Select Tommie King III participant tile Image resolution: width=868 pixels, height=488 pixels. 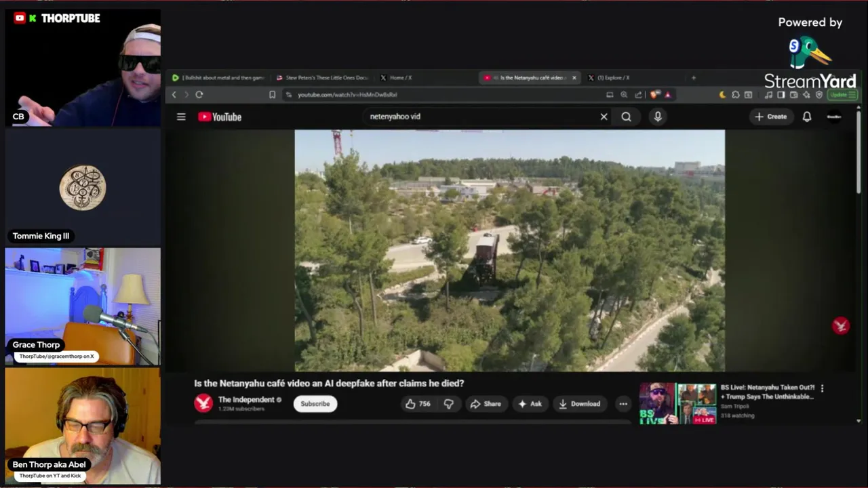(83, 187)
